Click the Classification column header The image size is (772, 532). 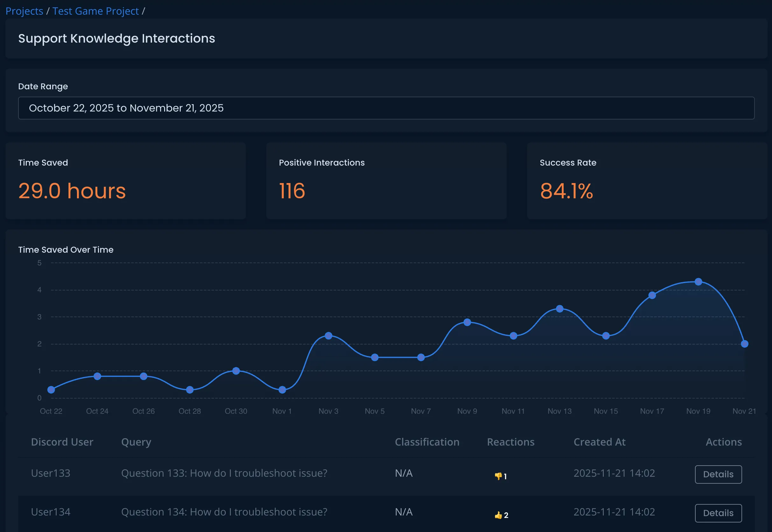point(427,442)
